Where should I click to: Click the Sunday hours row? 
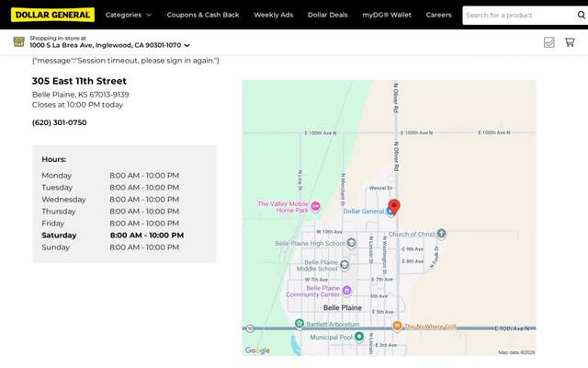pyautogui.click(x=110, y=247)
